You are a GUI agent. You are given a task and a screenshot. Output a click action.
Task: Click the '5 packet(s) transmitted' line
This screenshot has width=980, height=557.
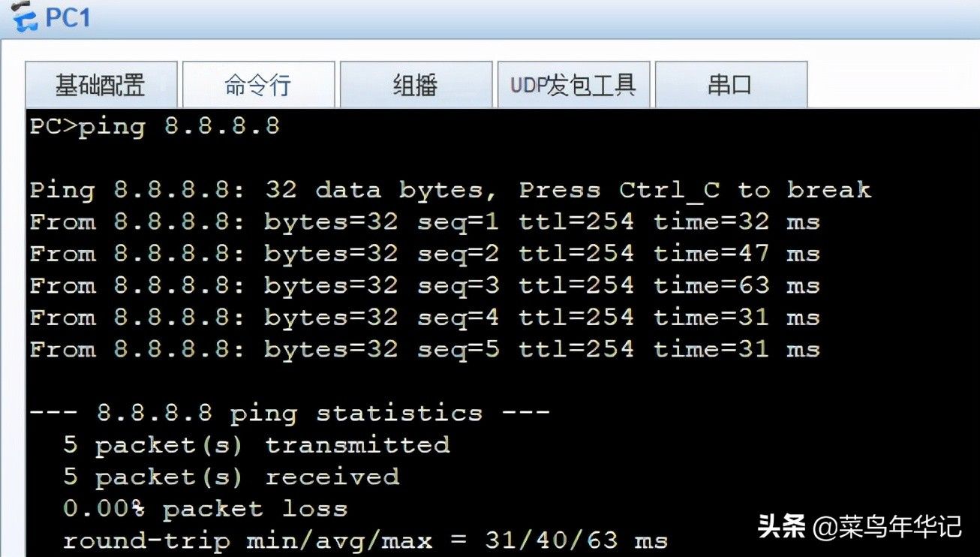tap(256, 444)
